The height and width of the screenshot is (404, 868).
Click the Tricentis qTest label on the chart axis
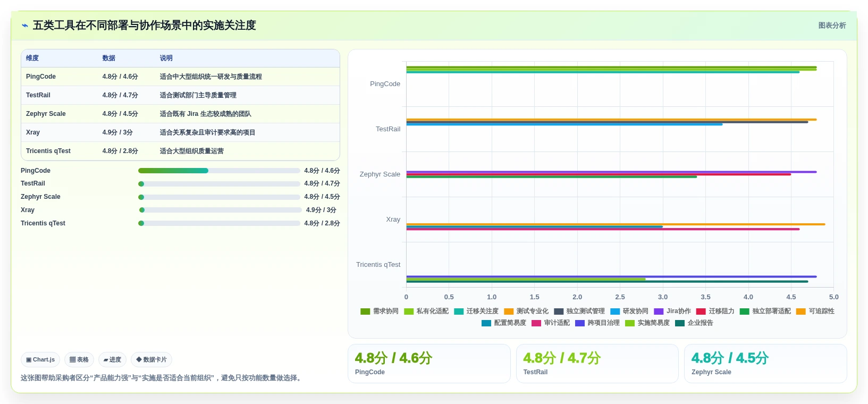(378, 265)
